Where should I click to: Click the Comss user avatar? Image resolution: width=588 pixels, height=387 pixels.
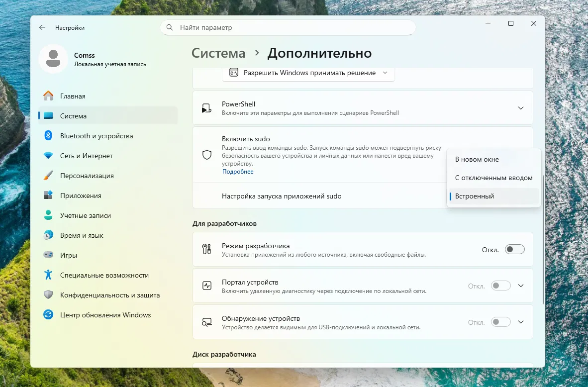point(53,59)
